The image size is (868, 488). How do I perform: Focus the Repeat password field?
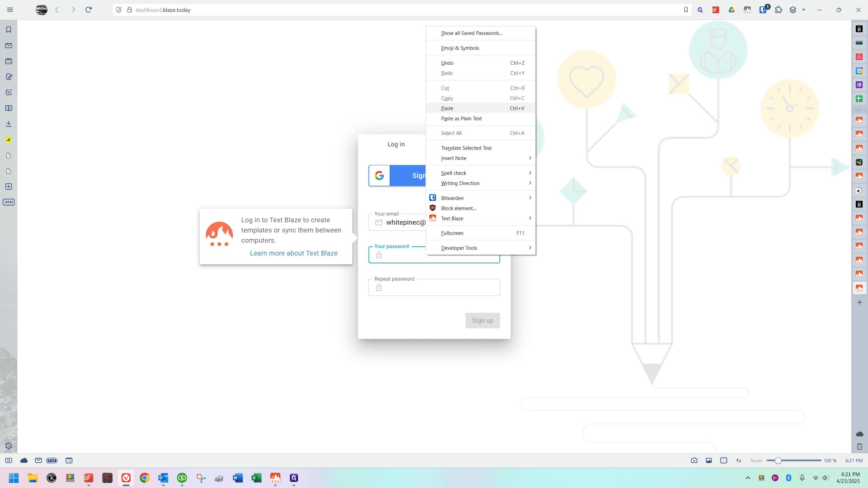click(434, 287)
